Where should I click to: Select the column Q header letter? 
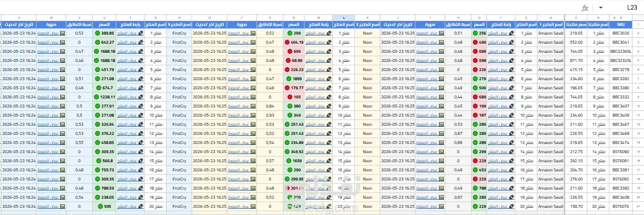point(209,18)
